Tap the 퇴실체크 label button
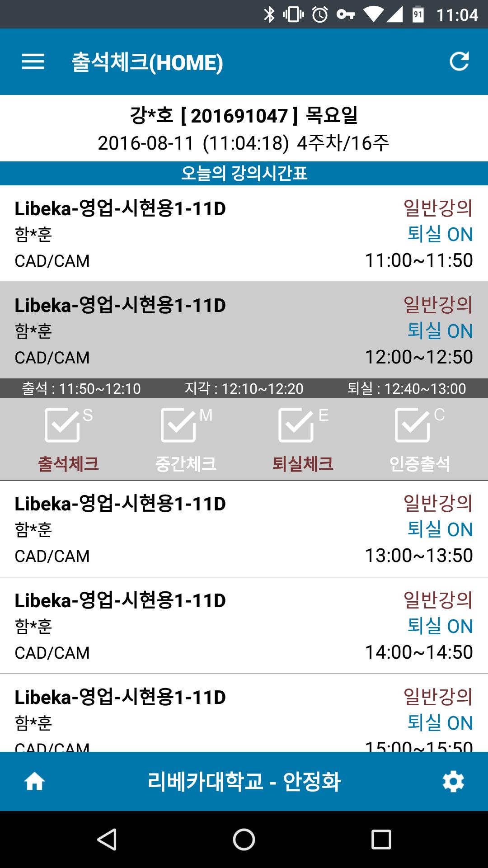Image resolution: width=488 pixels, height=868 pixels. [303, 464]
